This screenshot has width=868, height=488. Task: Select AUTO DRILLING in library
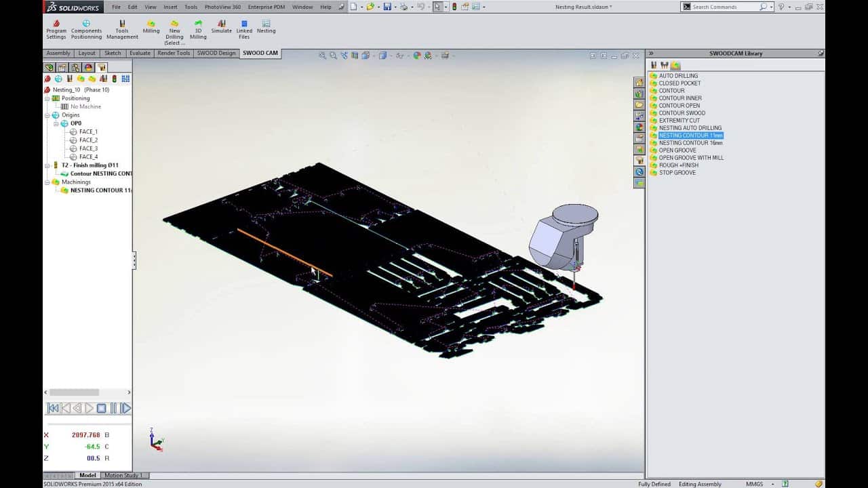pos(678,76)
